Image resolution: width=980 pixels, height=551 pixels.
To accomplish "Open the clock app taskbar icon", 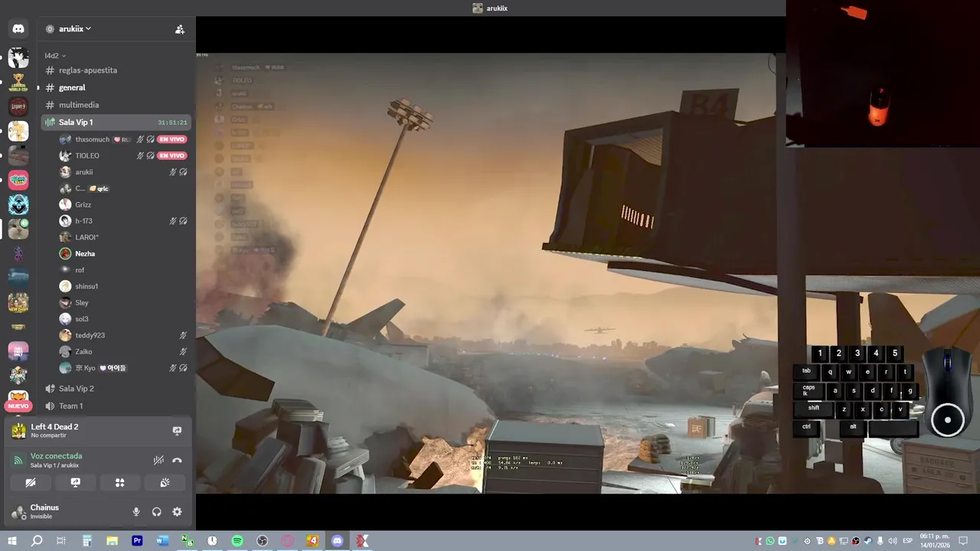I will pyautogui.click(x=212, y=541).
